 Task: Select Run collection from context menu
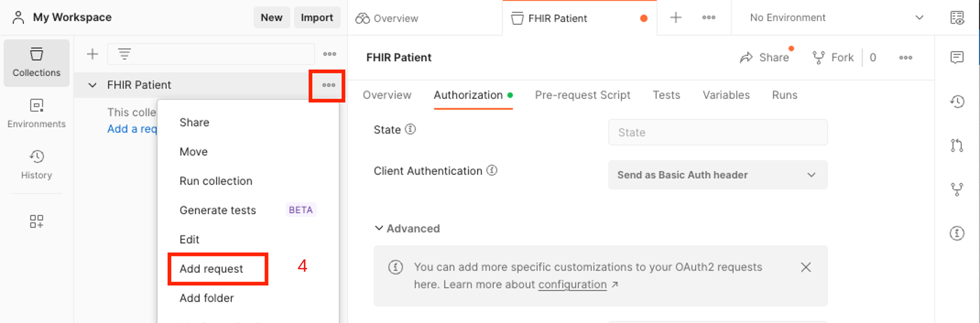(x=216, y=181)
